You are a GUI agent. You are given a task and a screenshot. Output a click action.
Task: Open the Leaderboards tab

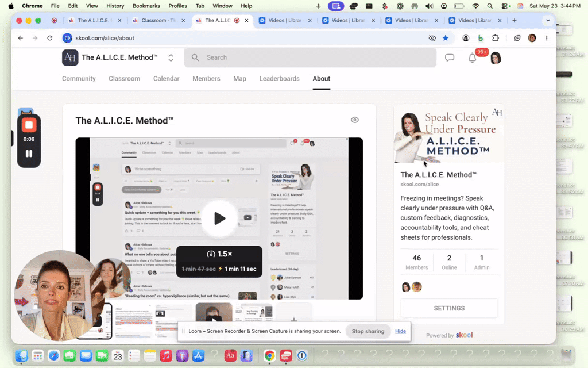click(x=280, y=78)
